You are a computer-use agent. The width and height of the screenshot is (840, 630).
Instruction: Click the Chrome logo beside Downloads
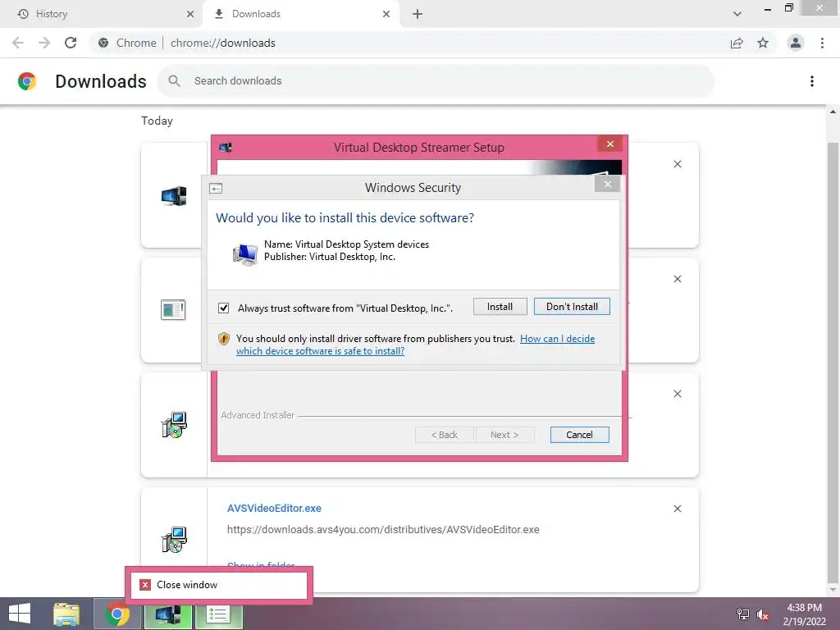click(27, 81)
